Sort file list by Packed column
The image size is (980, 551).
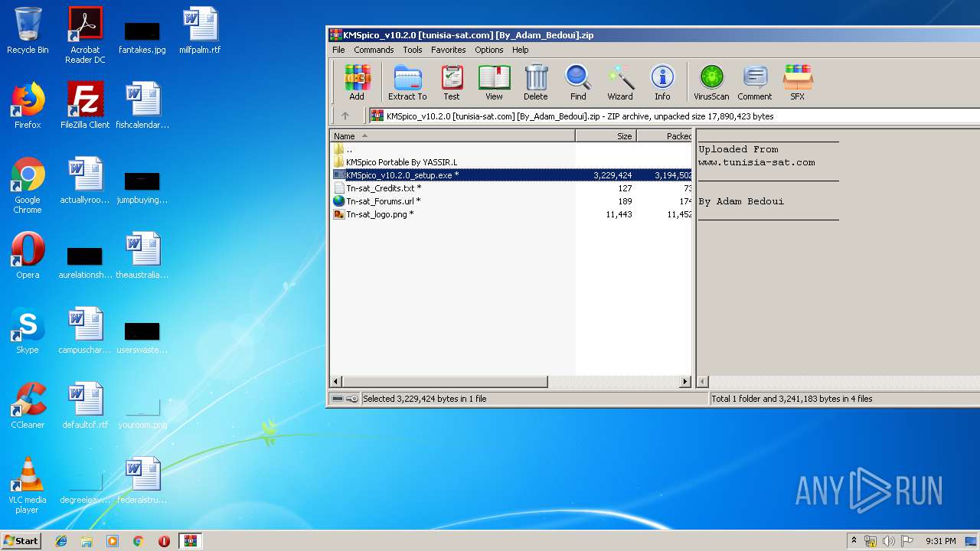click(665, 136)
